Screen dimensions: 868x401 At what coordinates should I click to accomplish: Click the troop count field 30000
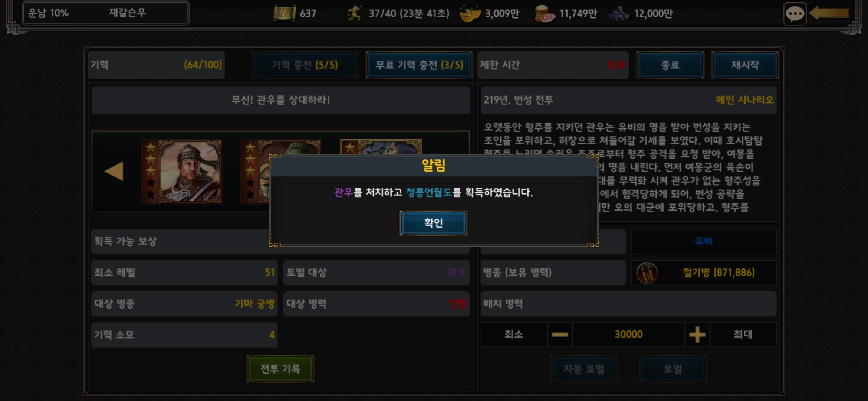pyautogui.click(x=629, y=335)
